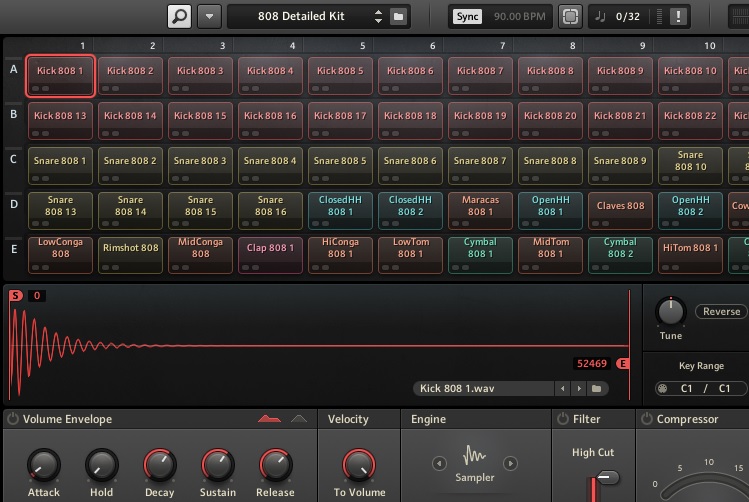The width and height of the screenshot is (749, 502).
Task: Select the grey triangular envelope shape icon
Action: pos(299,419)
